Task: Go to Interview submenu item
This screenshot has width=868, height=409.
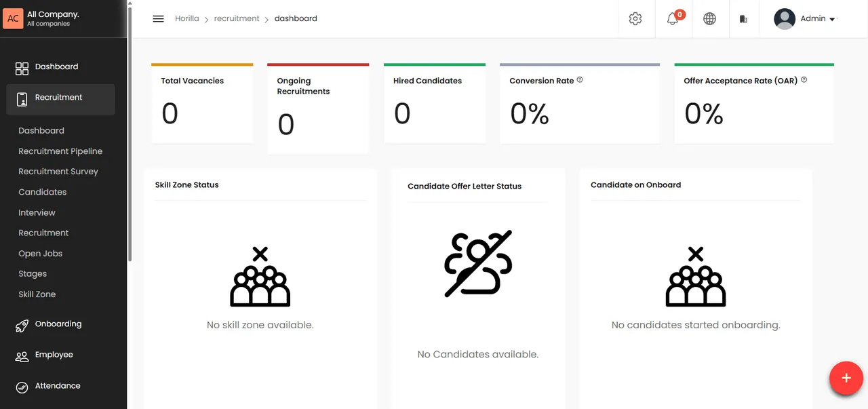Action: [37, 212]
